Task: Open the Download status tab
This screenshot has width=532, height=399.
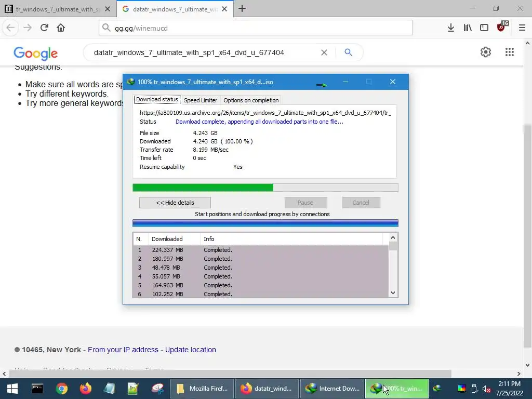Action: pyautogui.click(x=157, y=99)
